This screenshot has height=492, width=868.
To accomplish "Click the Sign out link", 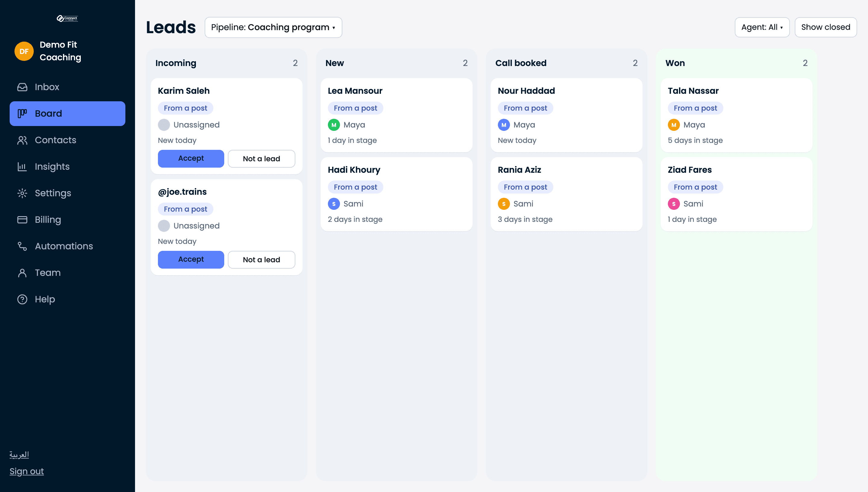I will [27, 471].
